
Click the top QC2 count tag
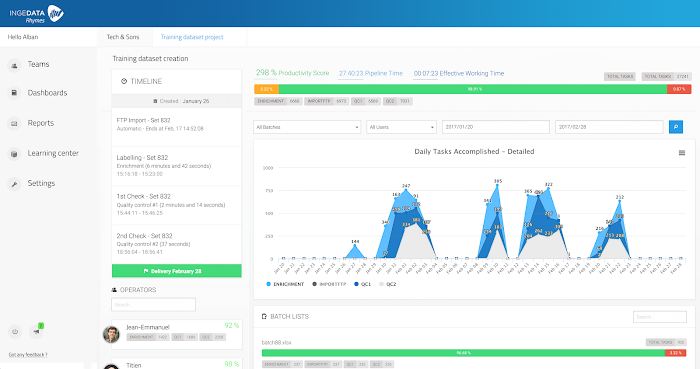point(397,101)
